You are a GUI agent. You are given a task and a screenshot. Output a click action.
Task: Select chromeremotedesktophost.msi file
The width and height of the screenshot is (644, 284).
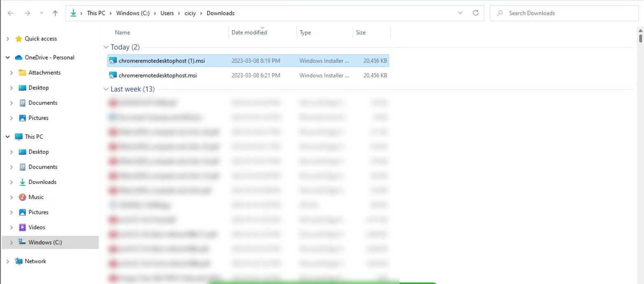[157, 75]
